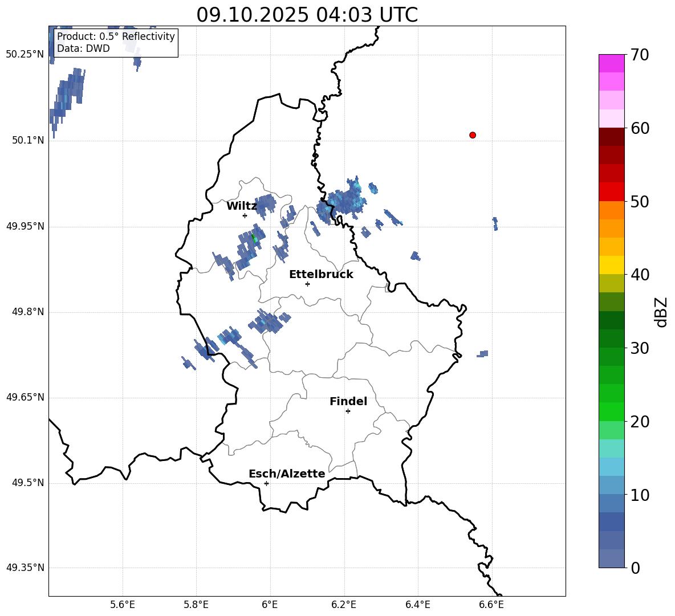Click the latitude label 50.25°N
This screenshot has width=675, height=616.
[x=25, y=55]
